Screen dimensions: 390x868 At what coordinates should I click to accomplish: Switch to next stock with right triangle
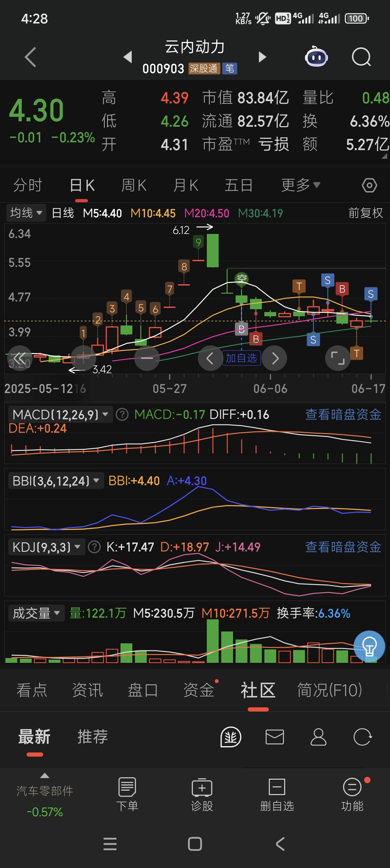(262, 57)
